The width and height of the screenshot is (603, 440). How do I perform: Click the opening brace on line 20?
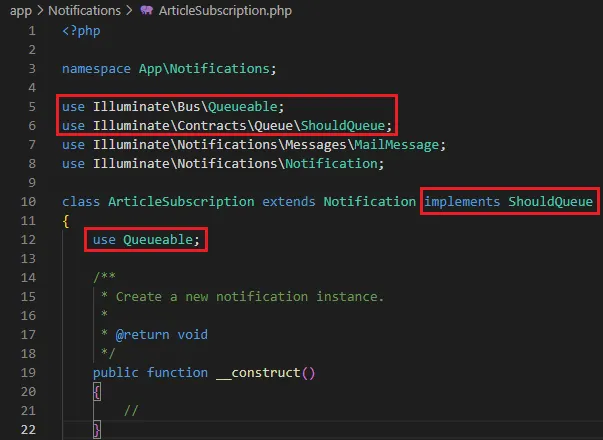pos(97,392)
